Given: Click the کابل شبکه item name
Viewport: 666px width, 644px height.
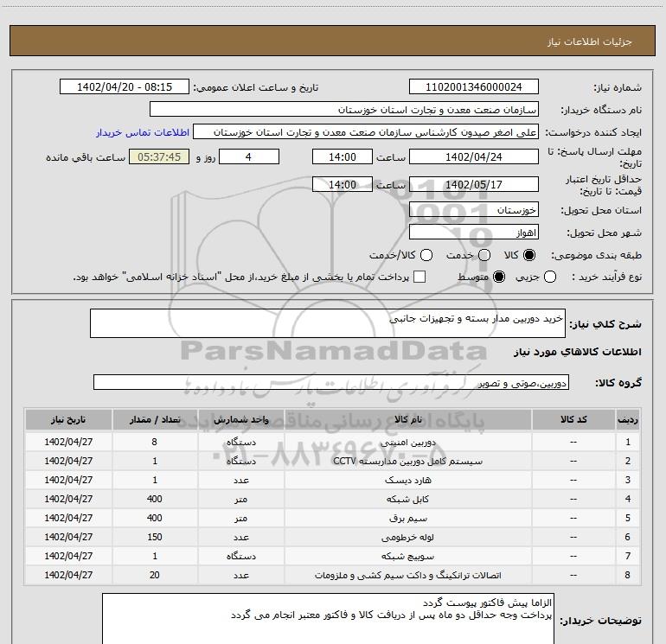Looking at the screenshot, I should coord(407,500).
